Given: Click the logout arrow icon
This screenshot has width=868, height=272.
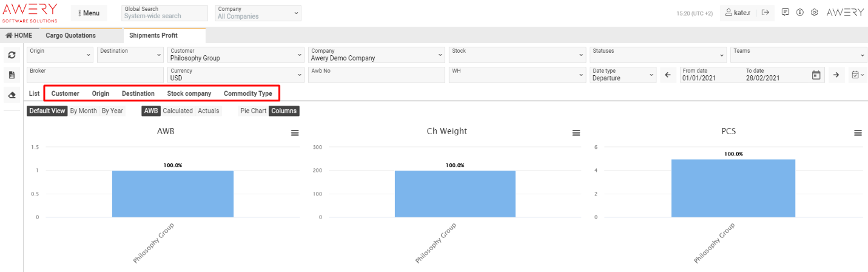Looking at the screenshot, I should point(766,12).
